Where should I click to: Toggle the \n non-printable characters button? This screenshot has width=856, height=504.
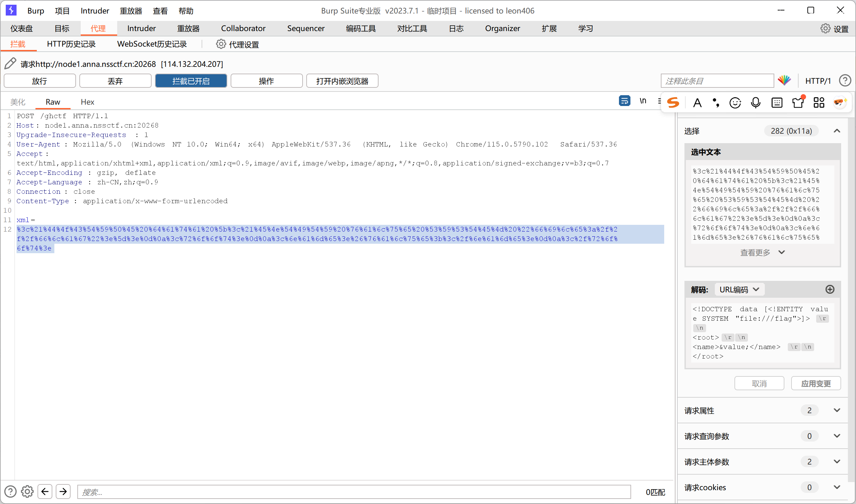tap(643, 101)
